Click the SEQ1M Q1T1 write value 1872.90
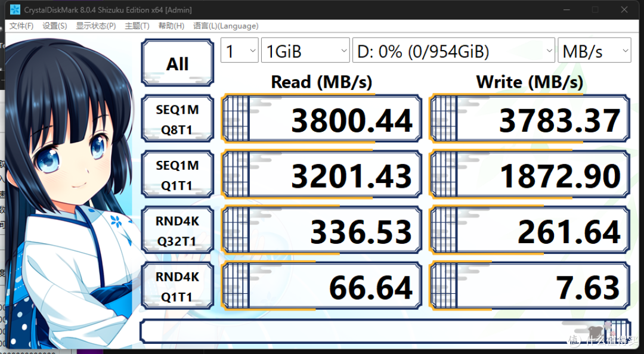Image resolution: width=644 pixels, height=354 pixels. point(530,175)
